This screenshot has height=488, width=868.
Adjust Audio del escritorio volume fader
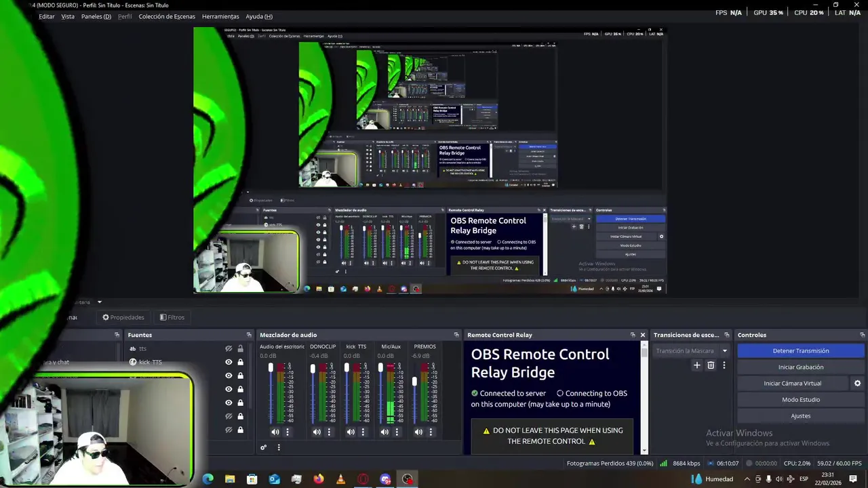(x=271, y=367)
